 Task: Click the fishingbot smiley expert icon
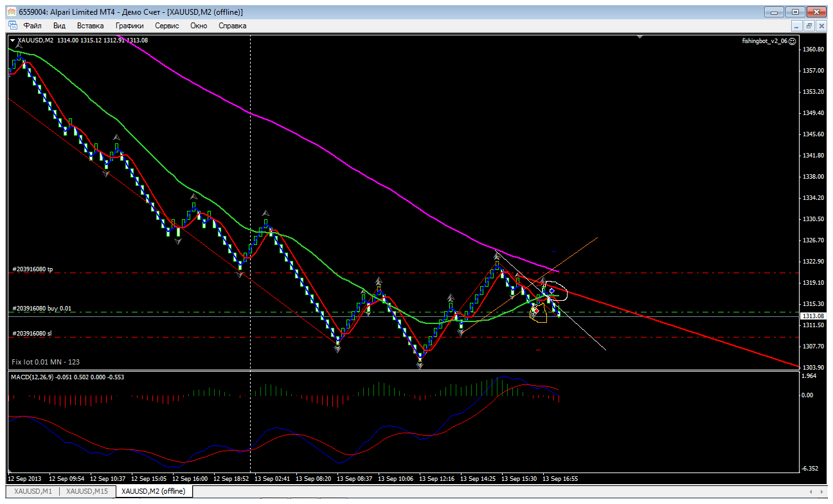tap(793, 40)
